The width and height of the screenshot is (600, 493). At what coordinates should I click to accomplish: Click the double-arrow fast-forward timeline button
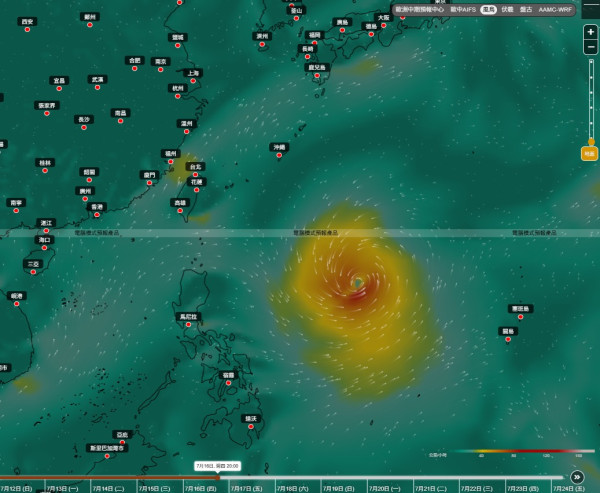577,477
